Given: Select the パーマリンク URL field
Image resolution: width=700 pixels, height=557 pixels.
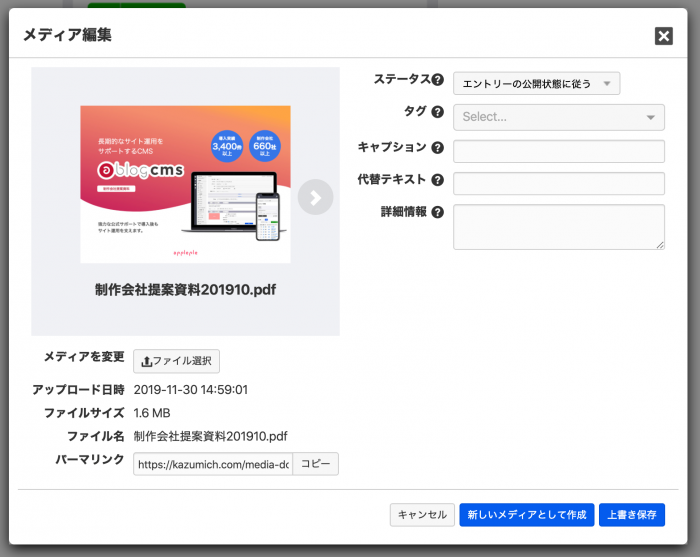Looking at the screenshot, I should [x=213, y=464].
